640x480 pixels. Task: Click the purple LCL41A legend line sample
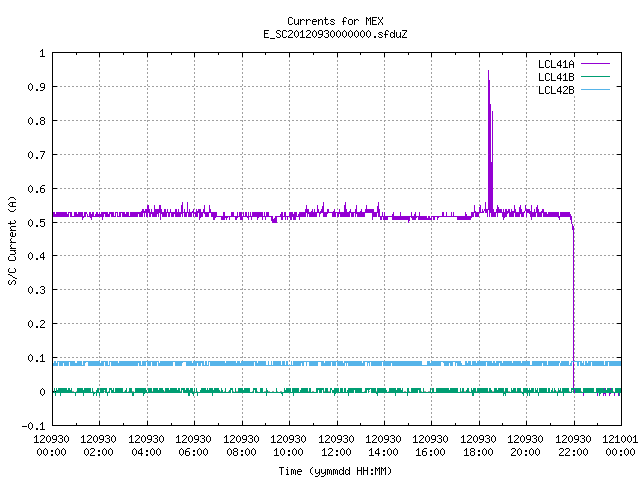pyautogui.click(x=595, y=64)
